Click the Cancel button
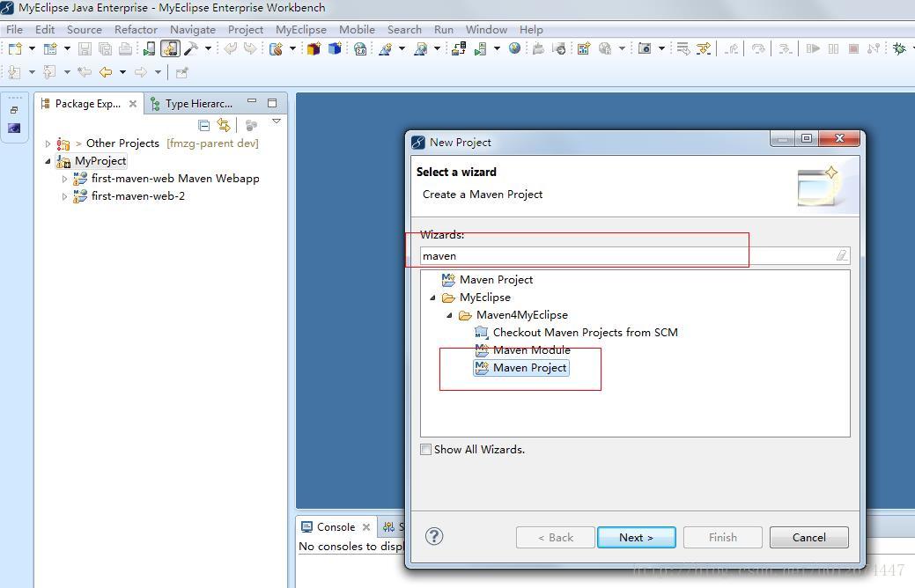 click(x=808, y=537)
